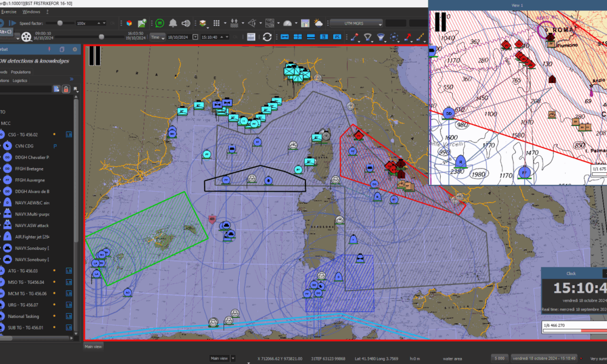Open the map layers stack icon

point(203,23)
